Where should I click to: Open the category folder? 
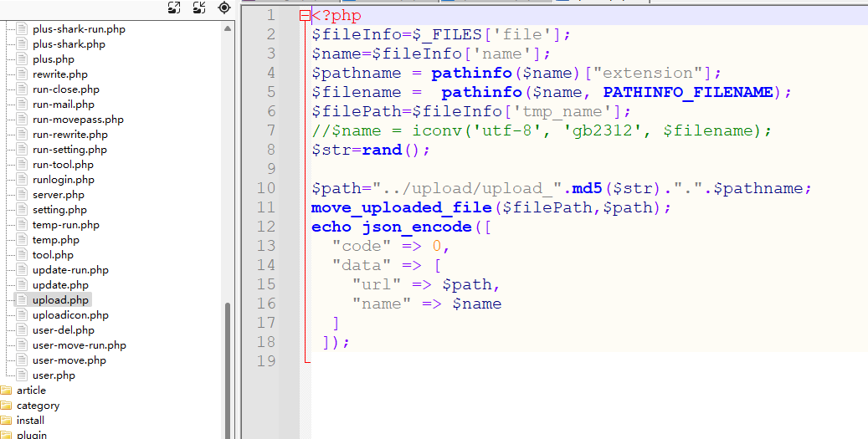coord(38,406)
